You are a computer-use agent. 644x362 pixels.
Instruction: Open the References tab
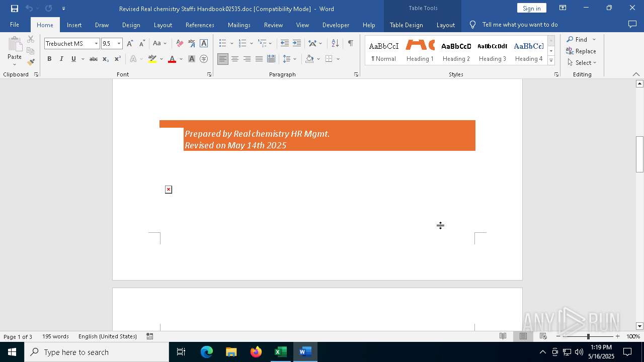[200, 25]
